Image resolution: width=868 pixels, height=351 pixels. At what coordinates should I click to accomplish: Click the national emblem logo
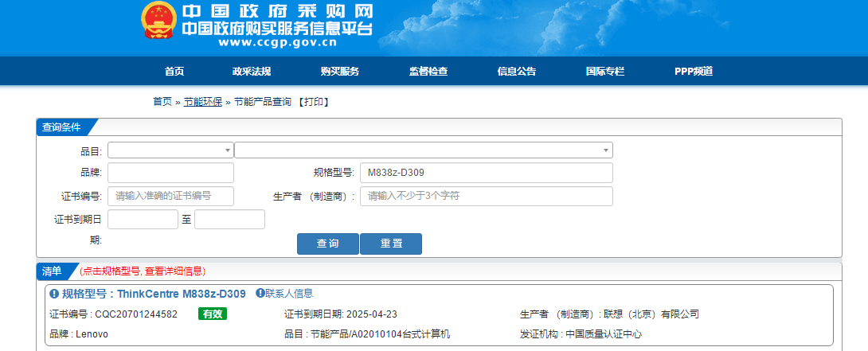click(x=159, y=20)
